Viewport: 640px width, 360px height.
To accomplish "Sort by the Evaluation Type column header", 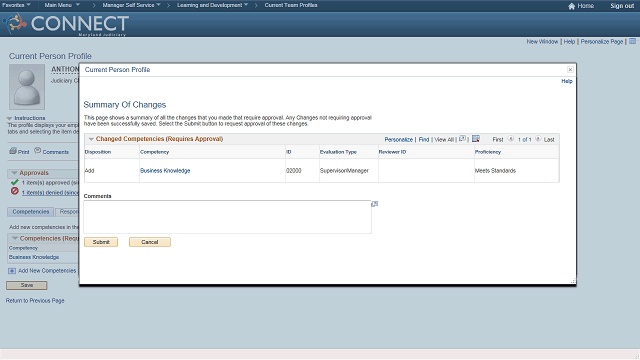I will (x=338, y=152).
